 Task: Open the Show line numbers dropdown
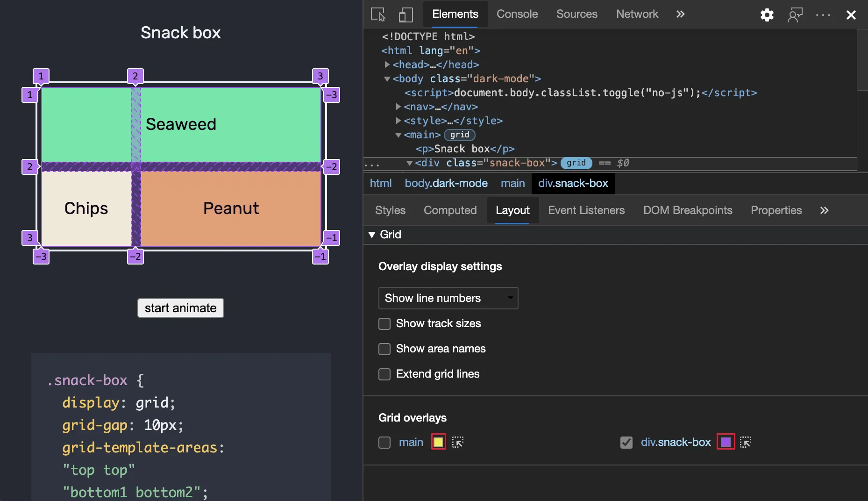coord(448,298)
